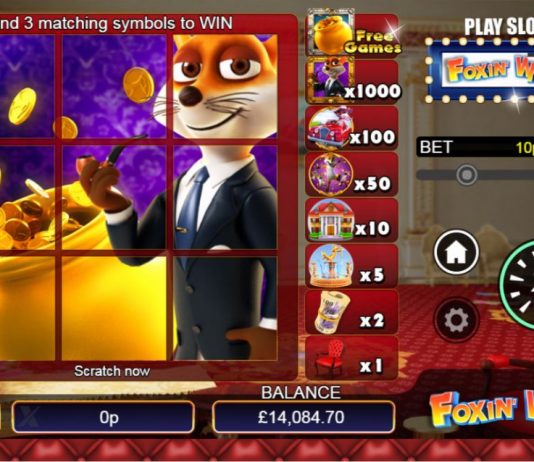Scratch the top-right fox face panel
Viewport: 534px width, 462px height.
point(225,86)
